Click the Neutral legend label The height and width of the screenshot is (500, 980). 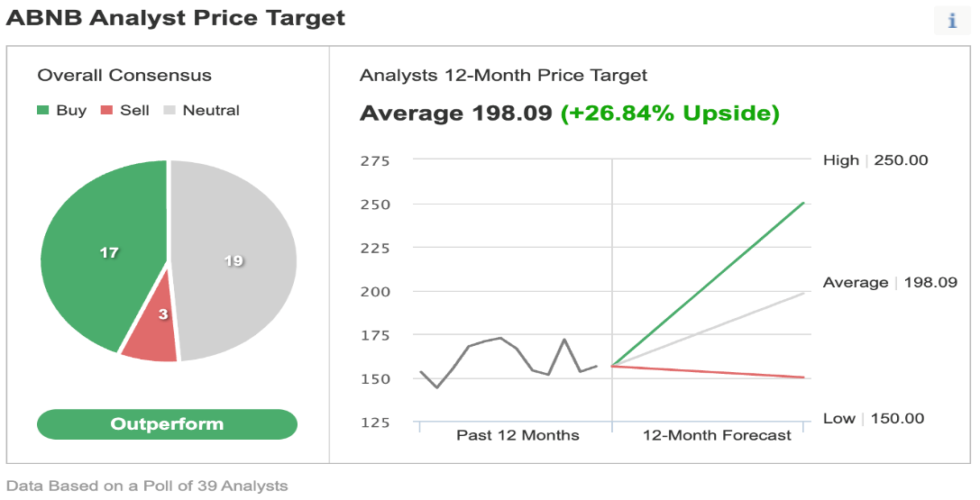tap(211, 111)
